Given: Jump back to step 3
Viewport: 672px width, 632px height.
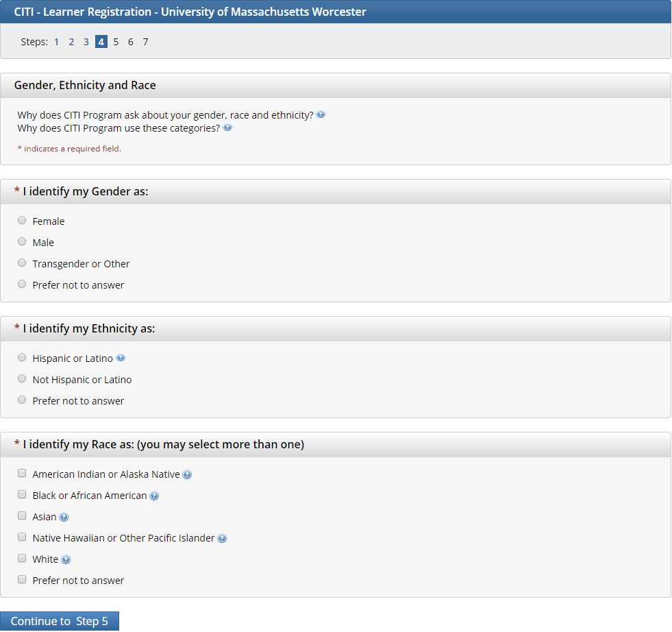Looking at the screenshot, I should pos(86,42).
